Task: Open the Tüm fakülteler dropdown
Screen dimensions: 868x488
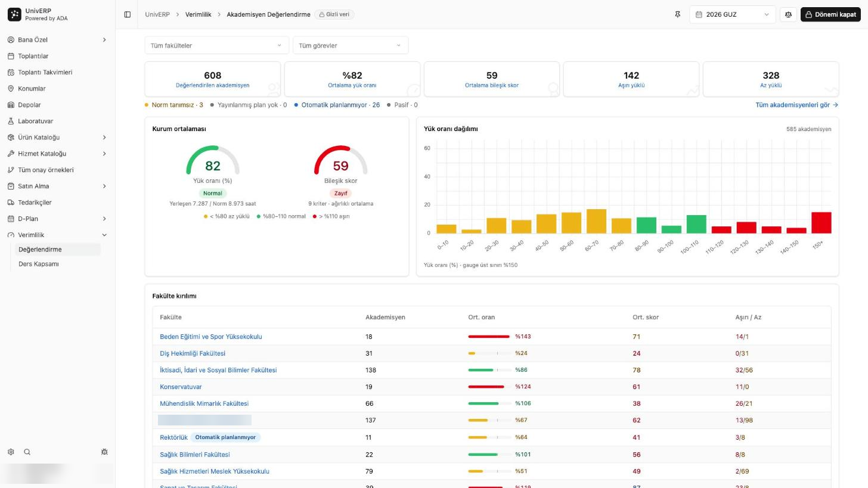Action: coord(216,45)
